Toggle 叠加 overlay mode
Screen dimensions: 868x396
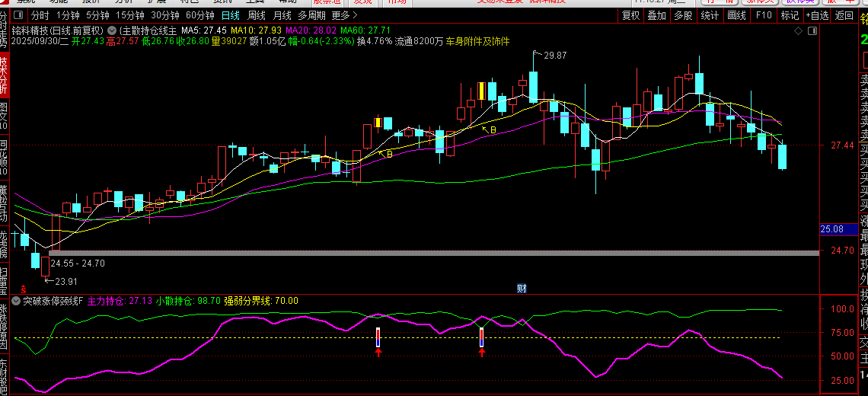pyautogui.click(x=656, y=15)
